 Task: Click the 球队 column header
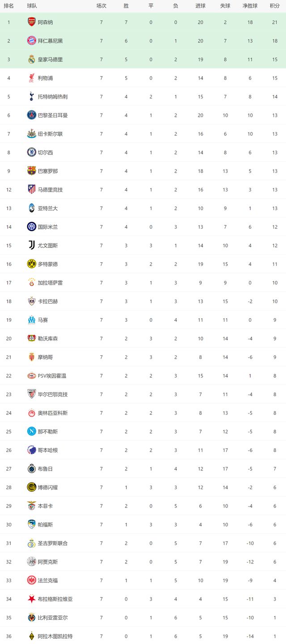(32, 6)
